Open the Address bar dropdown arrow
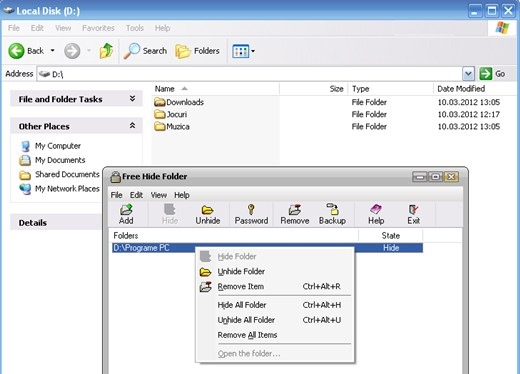 pos(468,74)
